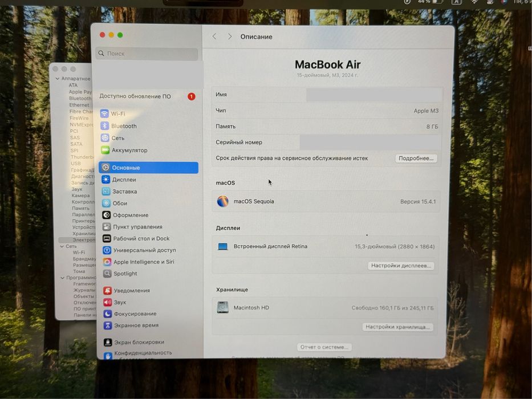Select Bluetooth in System Information window tree
Screen dimensions: 532x399
point(80,99)
